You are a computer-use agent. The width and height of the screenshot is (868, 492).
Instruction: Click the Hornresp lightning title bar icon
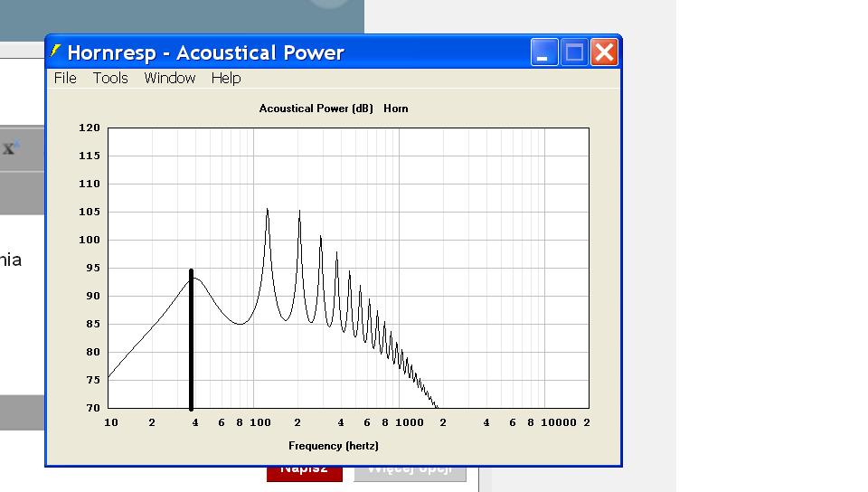pos(55,52)
